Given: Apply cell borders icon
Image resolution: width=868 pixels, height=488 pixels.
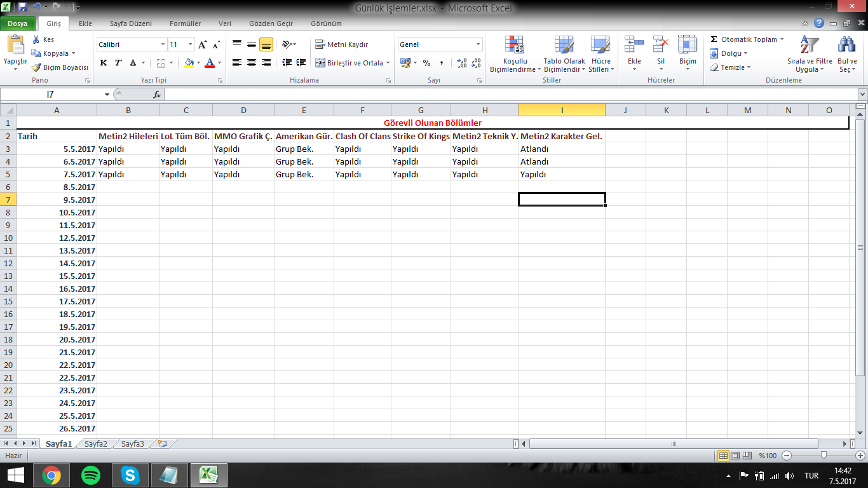Looking at the screenshot, I should click(161, 63).
